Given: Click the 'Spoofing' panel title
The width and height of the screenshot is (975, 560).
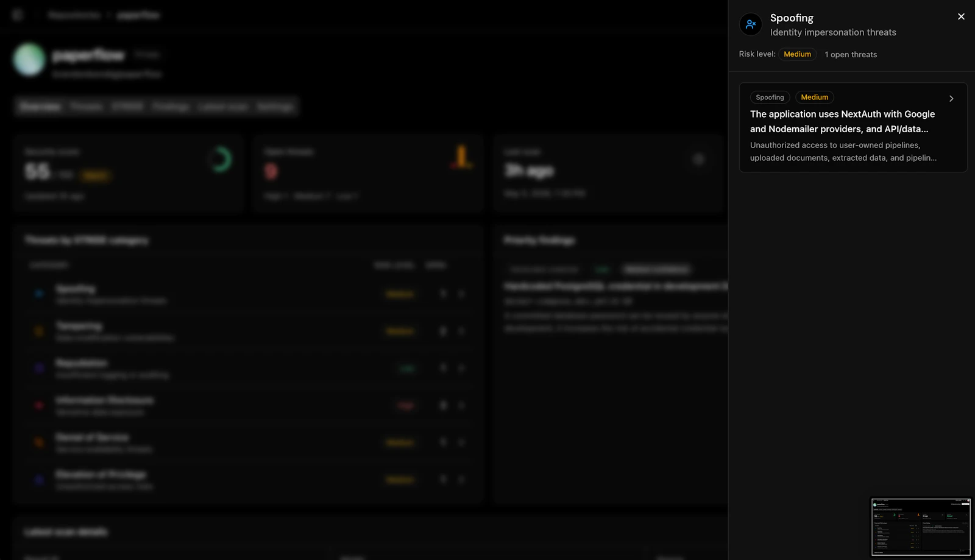Looking at the screenshot, I should click(x=792, y=18).
